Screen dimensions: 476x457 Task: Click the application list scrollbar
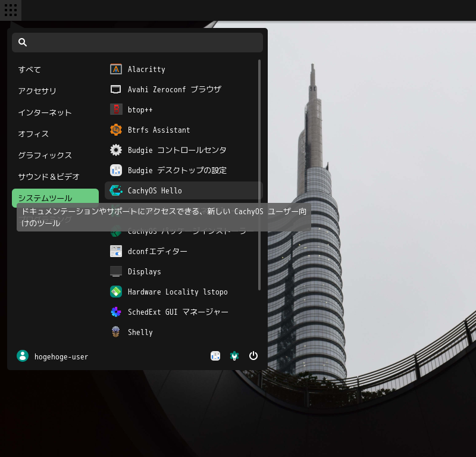259,174
